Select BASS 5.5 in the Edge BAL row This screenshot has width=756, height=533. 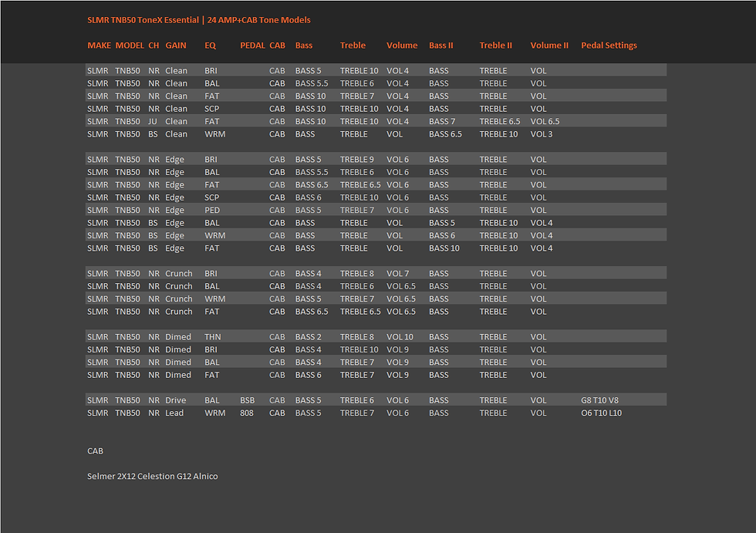[x=312, y=172]
